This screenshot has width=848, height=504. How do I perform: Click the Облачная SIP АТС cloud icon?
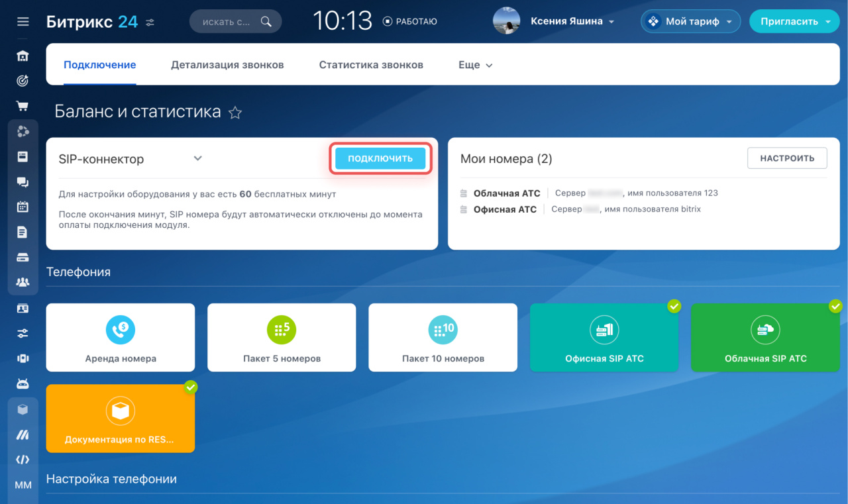(x=765, y=329)
